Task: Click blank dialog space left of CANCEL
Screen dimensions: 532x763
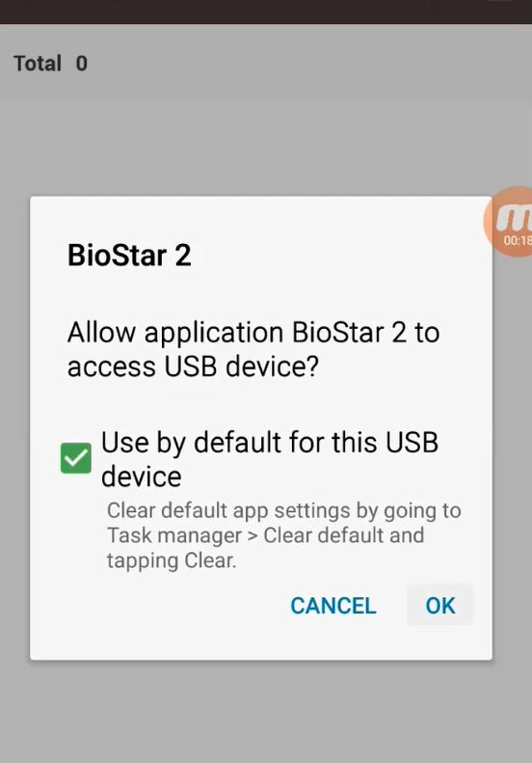Action: 161,606
